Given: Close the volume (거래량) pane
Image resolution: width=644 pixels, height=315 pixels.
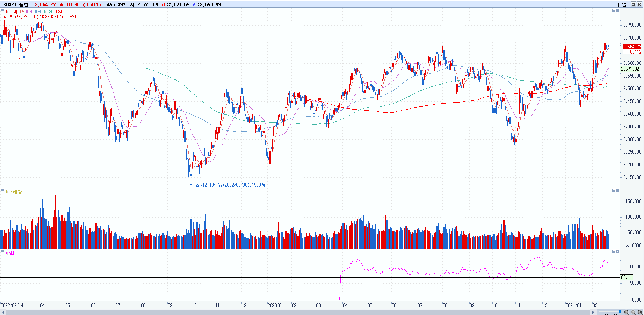Looking at the screenshot, I should coord(618,190).
